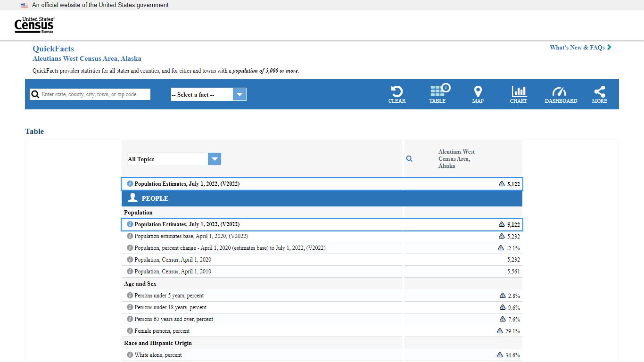Click info icon for White alone, percent
The width and height of the screenshot is (644, 362).
(x=130, y=355)
